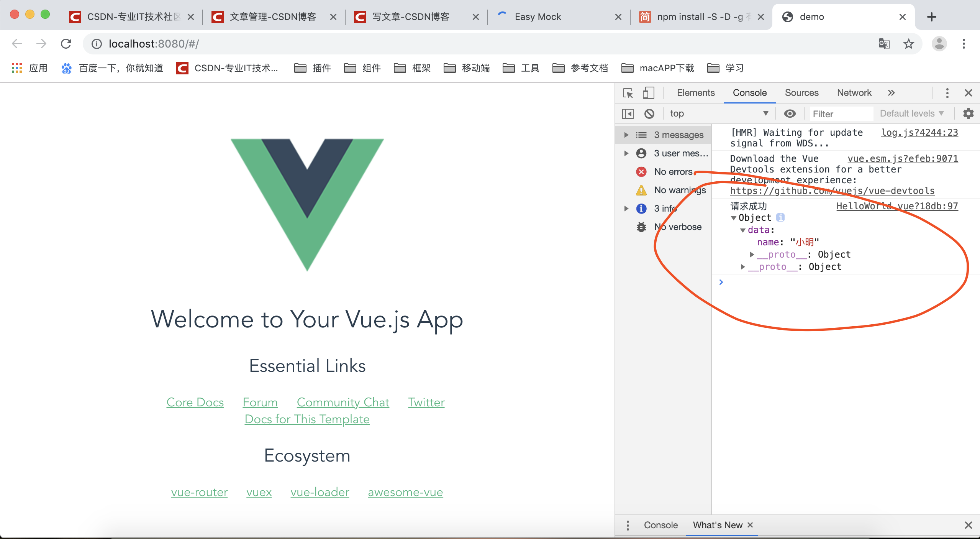Expand the 3 messages group
The width and height of the screenshot is (980, 539).
click(626, 135)
